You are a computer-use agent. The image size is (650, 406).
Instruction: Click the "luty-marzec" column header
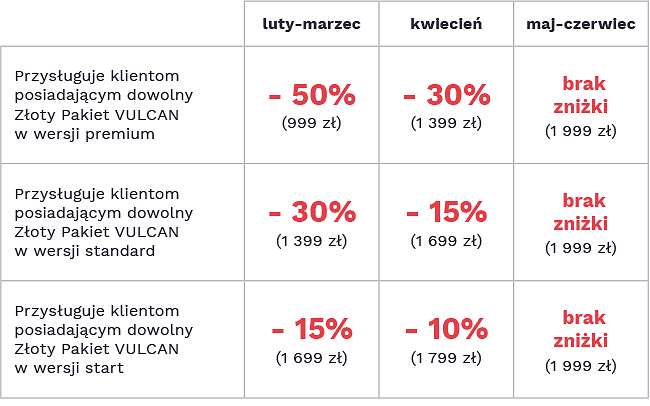tap(311, 23)
